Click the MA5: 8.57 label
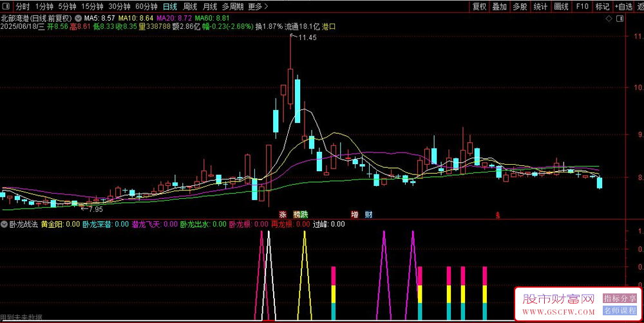Viewport: 644px width, 323px height. [x=99, y=19]
